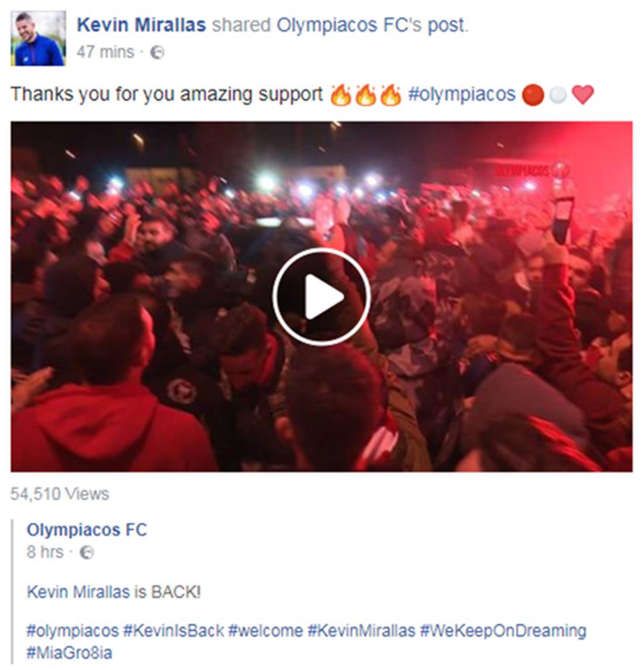Image resolution: width=644 pixels, height=670 pixels.
Task: Play the shared Olympiacos video
Action: (321, 296)
